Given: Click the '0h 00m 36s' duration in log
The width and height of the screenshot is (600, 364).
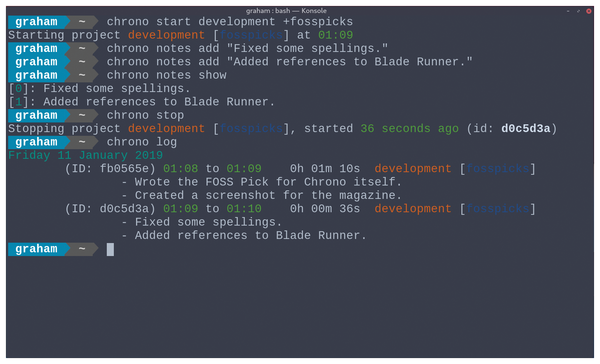Looking at the screenshot, I should click(x=325, y=209).
